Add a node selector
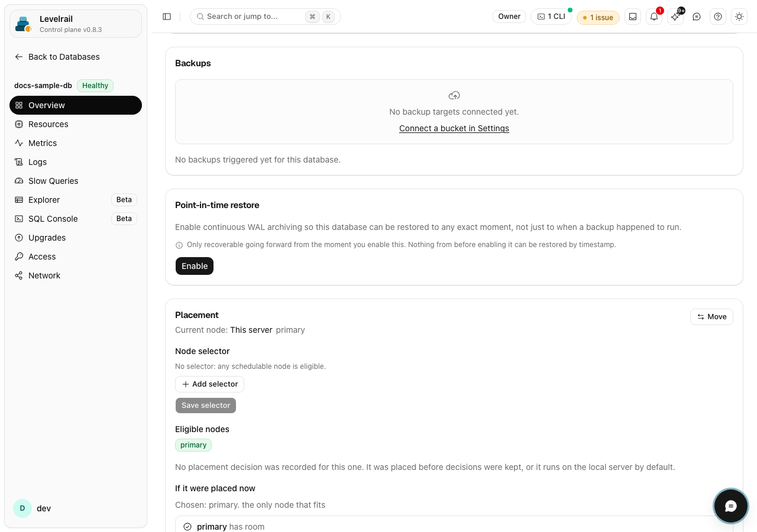Image resolution: width=757 pixels, height=532 pixels. 209,384
